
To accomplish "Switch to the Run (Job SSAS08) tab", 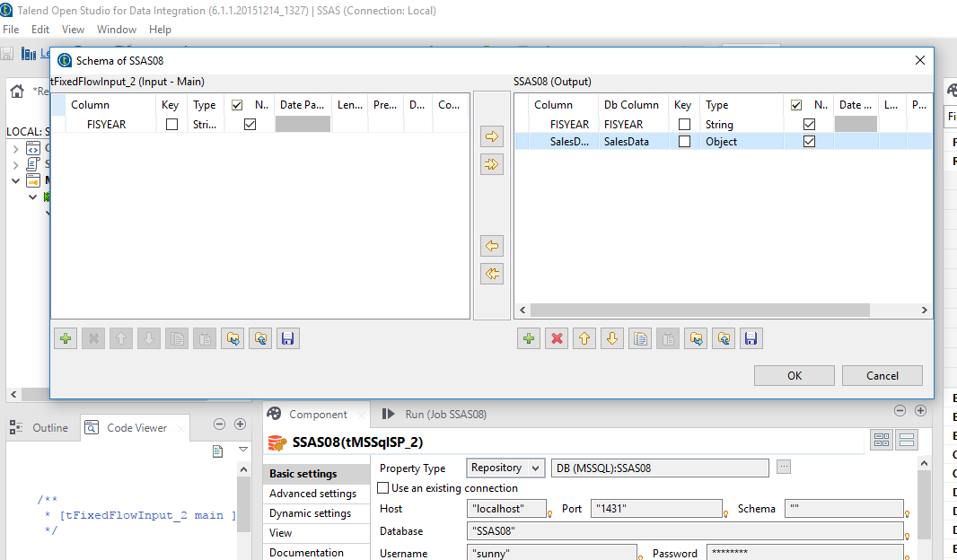I will (434, 415).
